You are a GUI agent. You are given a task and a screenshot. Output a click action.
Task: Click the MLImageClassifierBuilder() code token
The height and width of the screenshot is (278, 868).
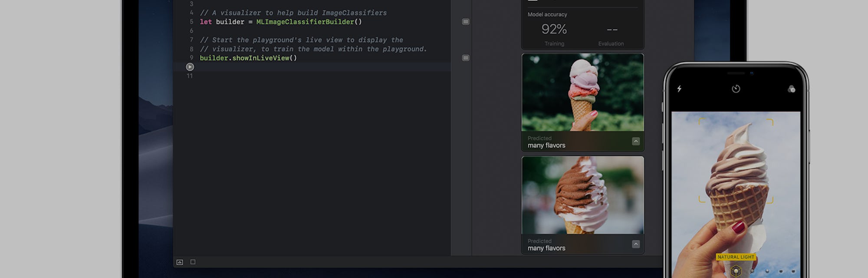[x=309, y=22]
